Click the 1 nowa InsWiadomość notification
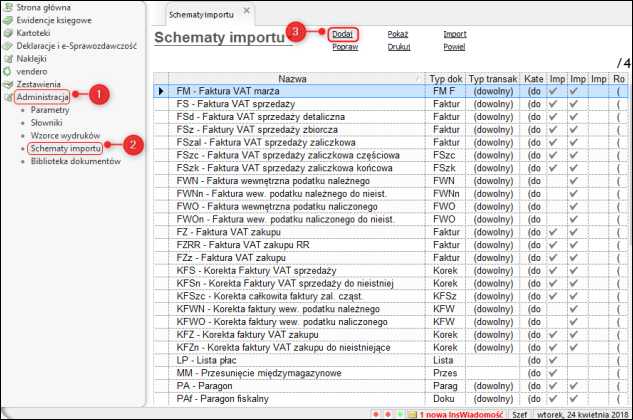 (x=461, y=414)
